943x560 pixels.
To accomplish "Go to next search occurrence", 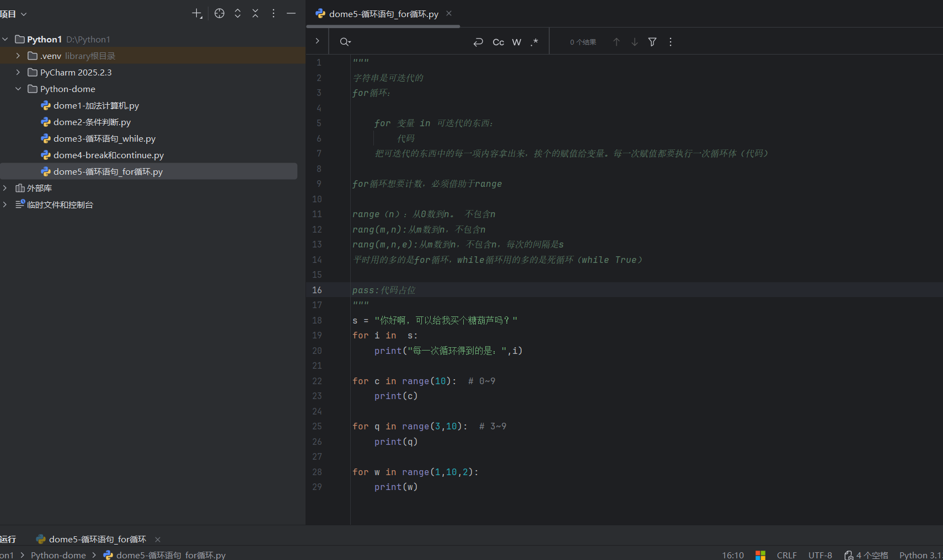I will 635,42.
